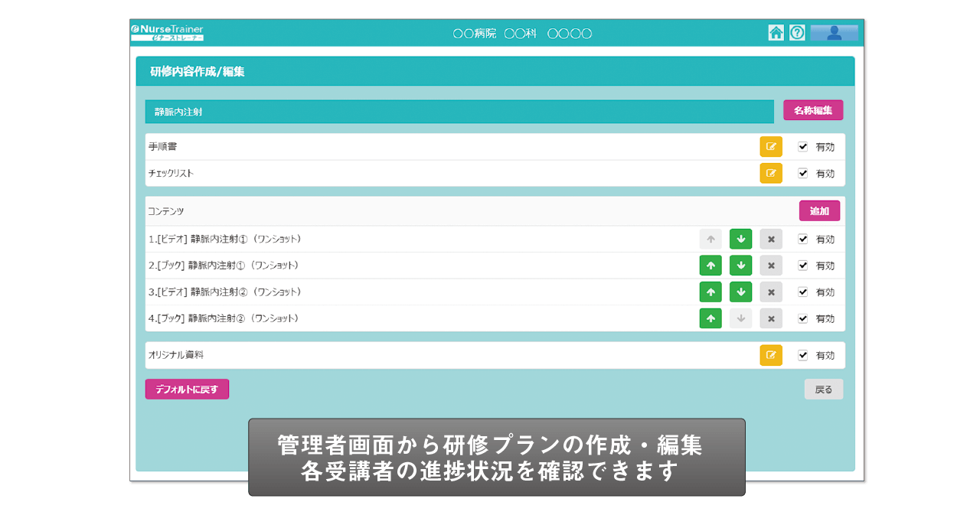This screenshot has height=515, width=980.
Task: Edit the 手順書 item
Action: 771,147
